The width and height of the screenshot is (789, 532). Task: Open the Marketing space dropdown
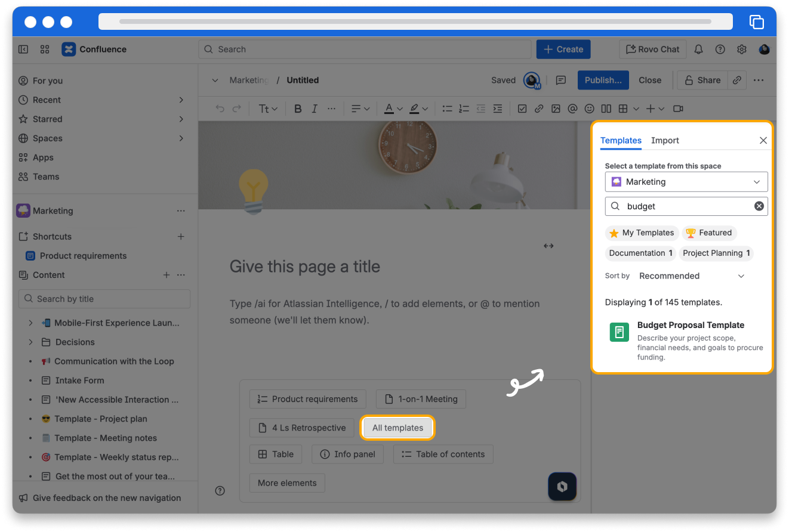point(686,182)
